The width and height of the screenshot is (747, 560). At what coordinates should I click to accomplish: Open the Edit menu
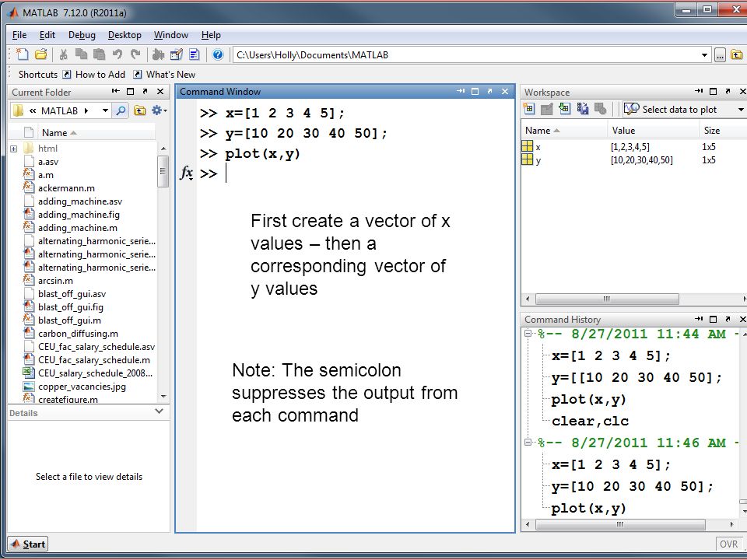(47, 35)
